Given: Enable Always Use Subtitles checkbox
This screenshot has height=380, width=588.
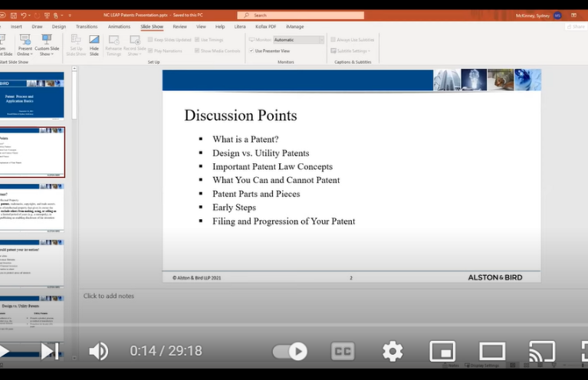Looking at the screenshot, I should 333,40.
